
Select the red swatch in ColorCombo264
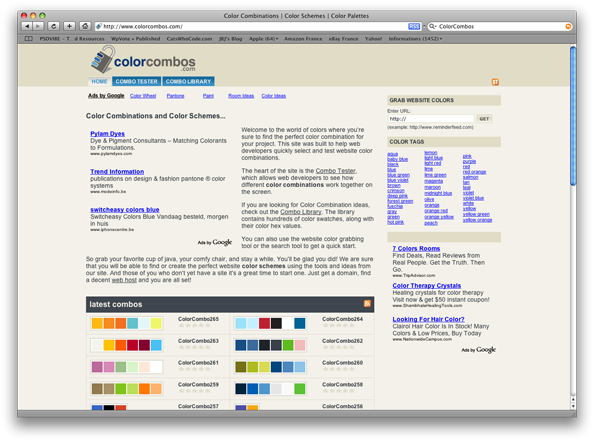[264, 324]
